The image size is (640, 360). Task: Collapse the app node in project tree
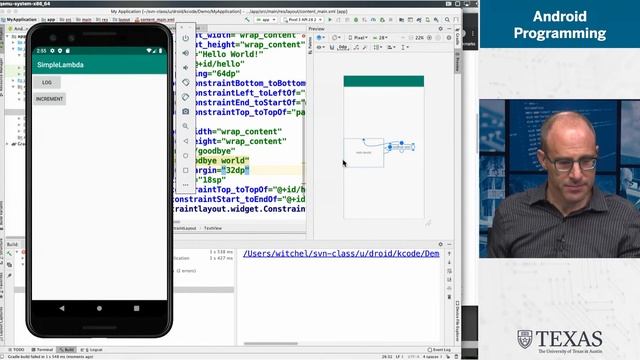[7, 36]
